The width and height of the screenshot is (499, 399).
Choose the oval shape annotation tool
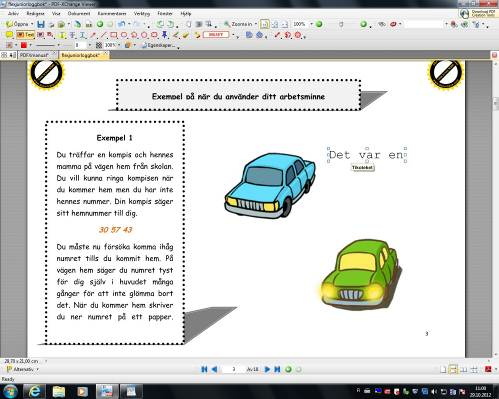pos(124,35)
